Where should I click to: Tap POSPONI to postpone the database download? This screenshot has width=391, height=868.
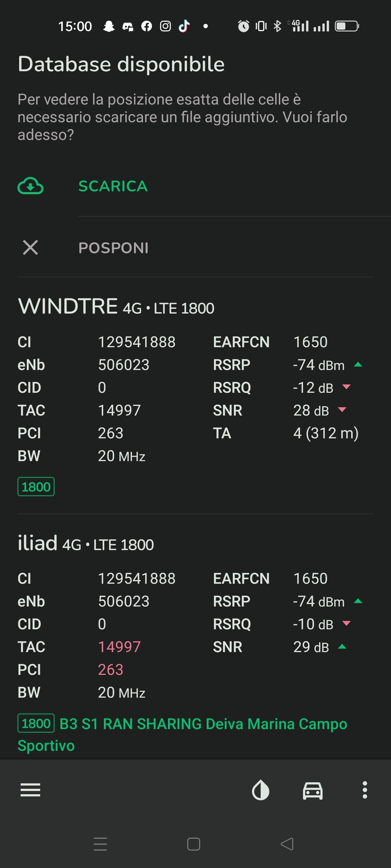click(x=113, y=248)
